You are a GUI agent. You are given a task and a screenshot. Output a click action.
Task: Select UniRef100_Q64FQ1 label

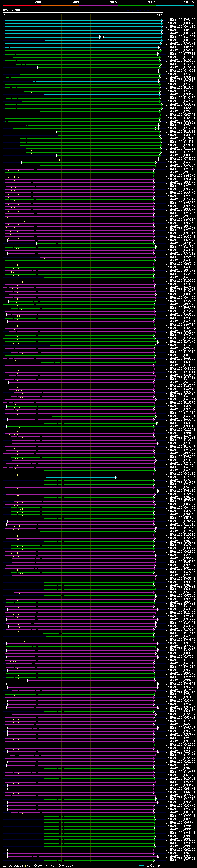point(180,792)
